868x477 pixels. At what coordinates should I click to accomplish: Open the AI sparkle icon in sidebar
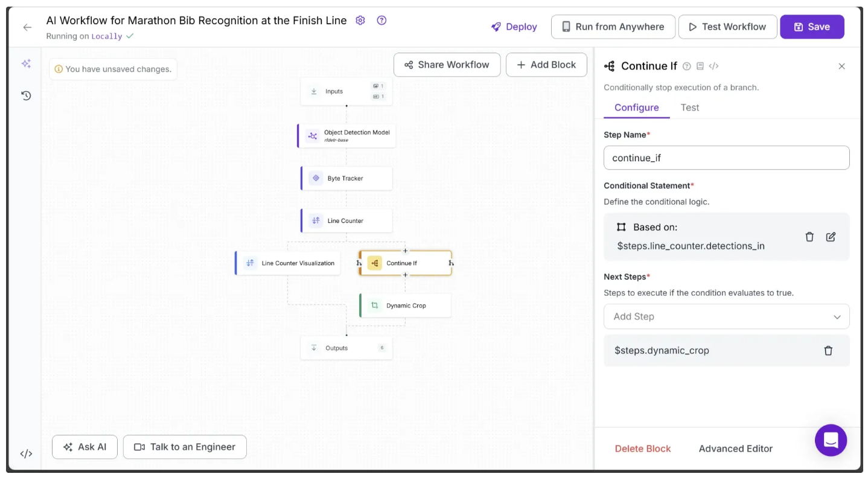pos(26,64)
